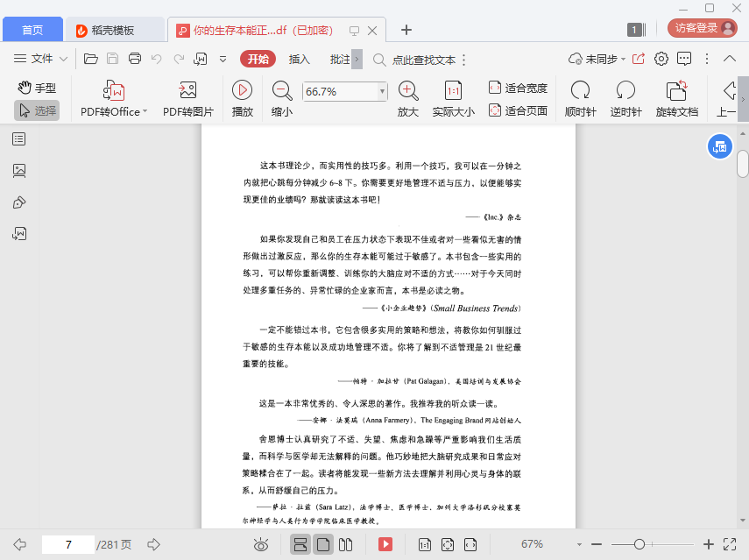Go to the previous page arrow
Viewport: 749px width, 560px height.
pos(19,544)
